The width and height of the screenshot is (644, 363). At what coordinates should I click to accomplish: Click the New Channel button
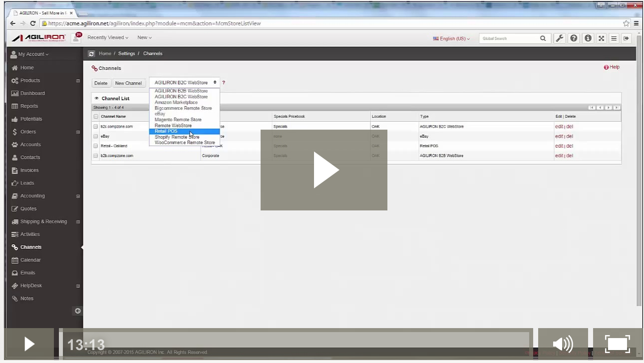coord(128,83)
